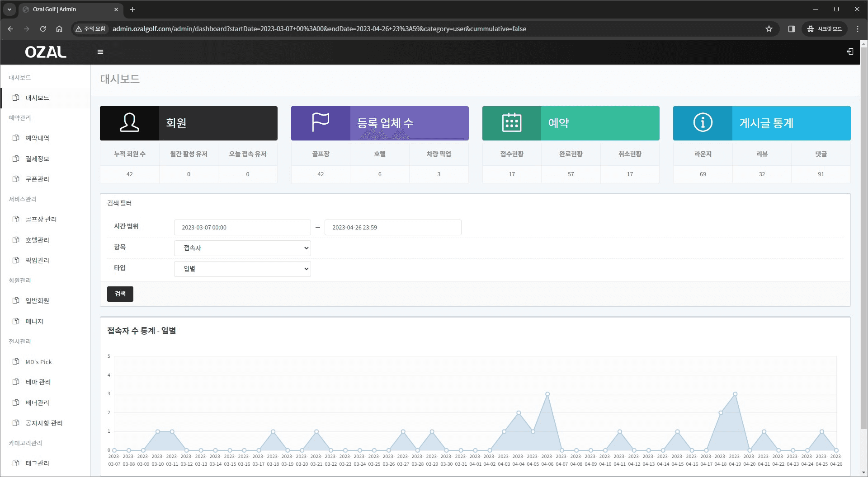Click the 회원 person icon card
This screenshot has width=868, height=477.
(129, 122)
